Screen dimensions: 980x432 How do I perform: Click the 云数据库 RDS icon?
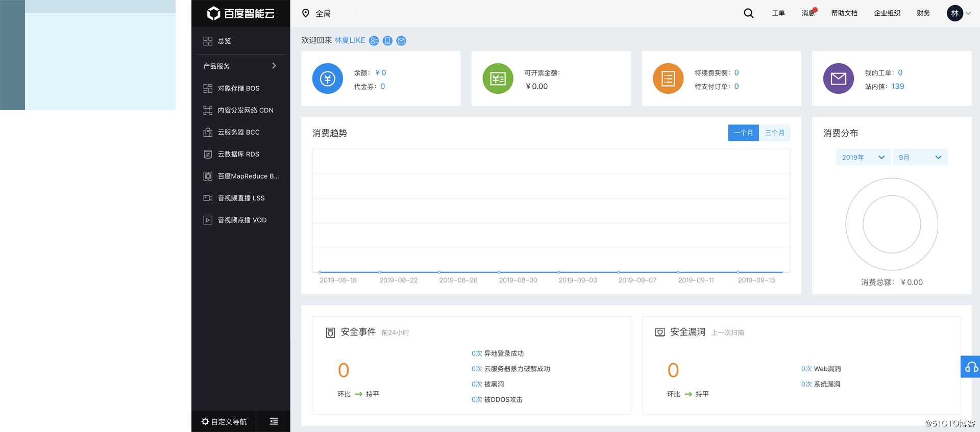[208, 154]
